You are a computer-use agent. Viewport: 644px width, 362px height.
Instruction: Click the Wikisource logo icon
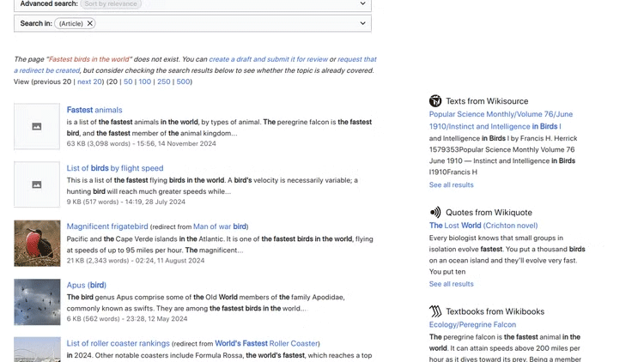pyautogui.click(x=435, y=101)
